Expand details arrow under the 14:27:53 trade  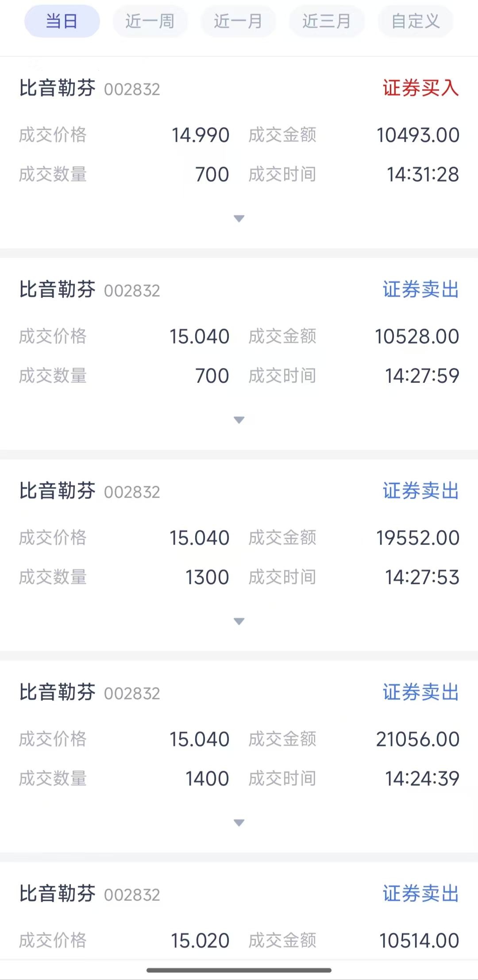[x=239, y=621]
